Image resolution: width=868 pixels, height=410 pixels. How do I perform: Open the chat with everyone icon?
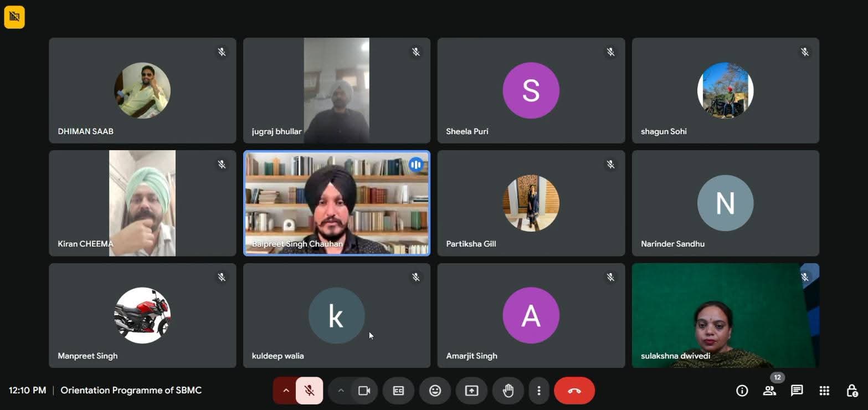[797, 391]
